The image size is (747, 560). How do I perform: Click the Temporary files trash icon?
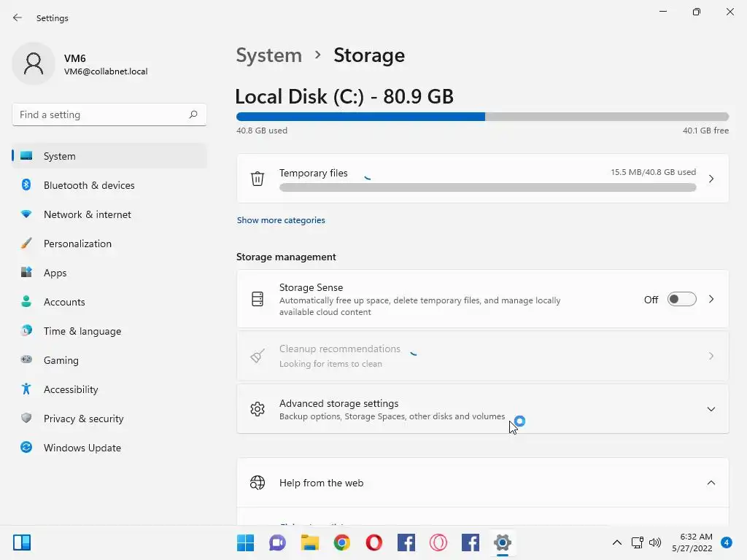pyautogui.click(x=258, y=179)
